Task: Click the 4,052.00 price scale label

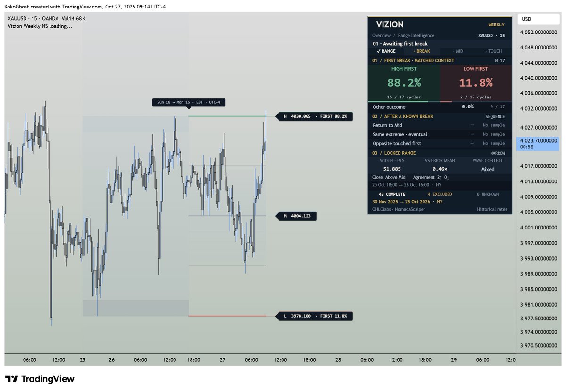Action: click(x=538, y=32)
